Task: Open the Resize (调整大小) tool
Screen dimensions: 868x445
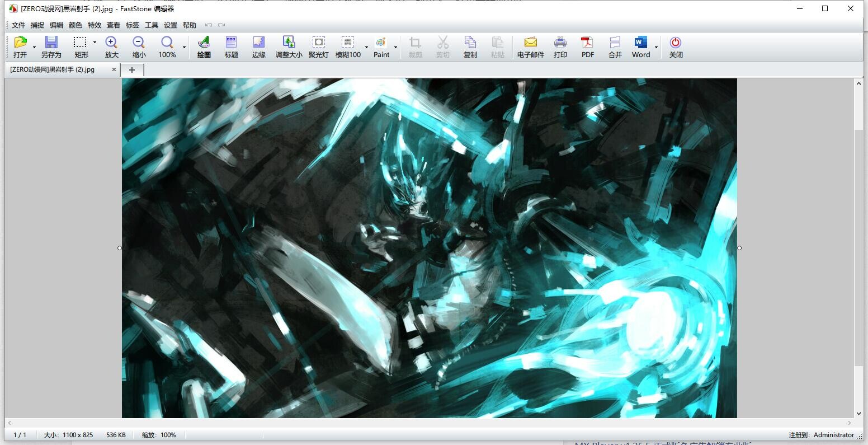Action: pos(289,47)
